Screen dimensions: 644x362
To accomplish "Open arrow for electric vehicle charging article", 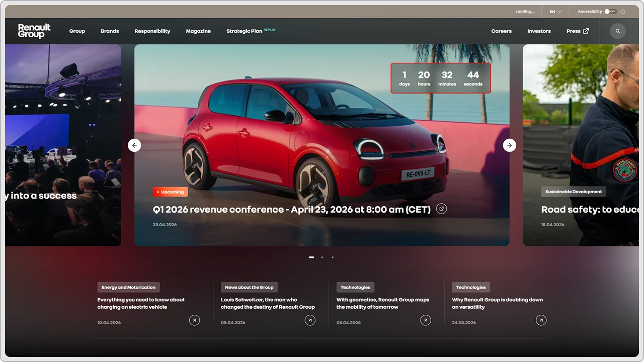I will [194, 320].
